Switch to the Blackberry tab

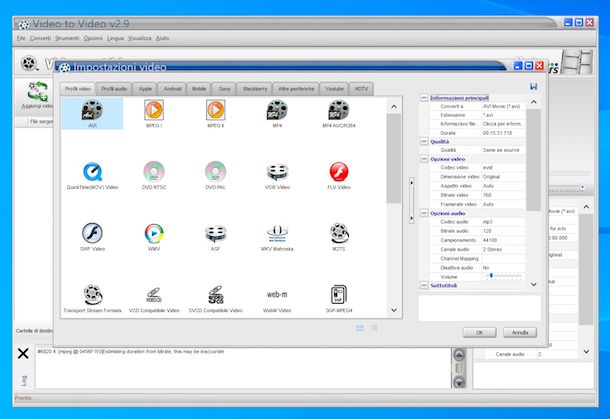(x=255, y=89)
